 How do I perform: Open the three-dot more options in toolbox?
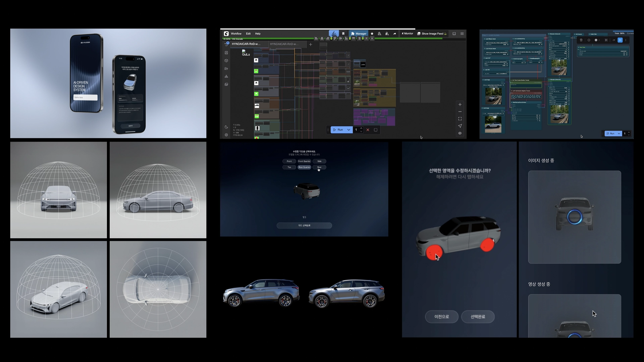[x=626, y=40]
